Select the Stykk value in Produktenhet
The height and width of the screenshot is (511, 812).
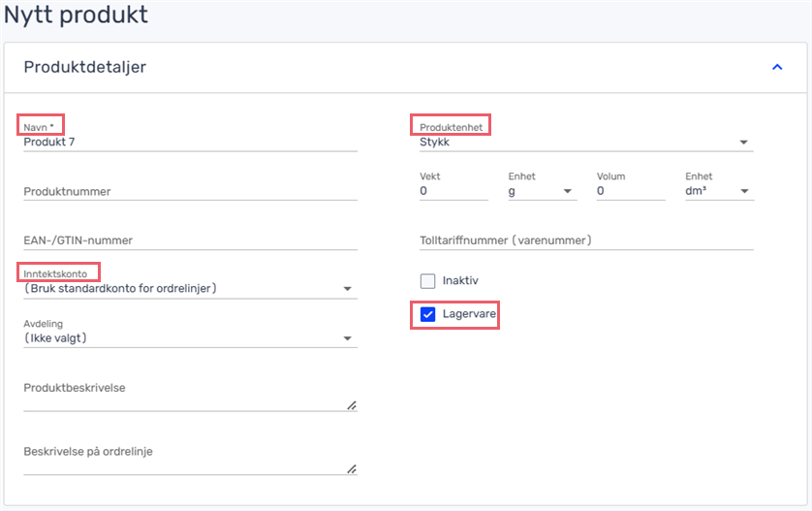434,142
